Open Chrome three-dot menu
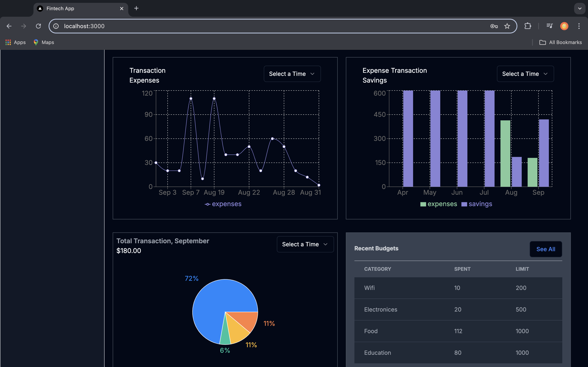588x367 pixels. tap(579, 26)
